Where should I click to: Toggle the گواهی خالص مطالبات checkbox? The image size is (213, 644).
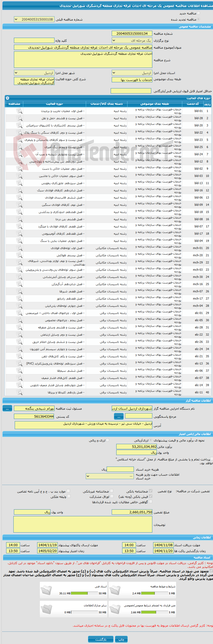coord(151,502)
